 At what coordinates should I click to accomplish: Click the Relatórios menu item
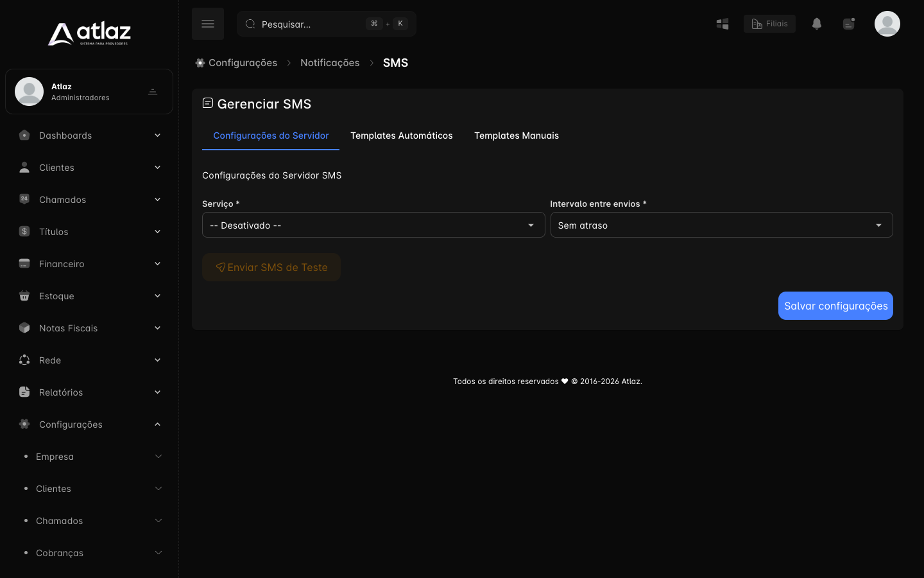(x=89, y=392)
